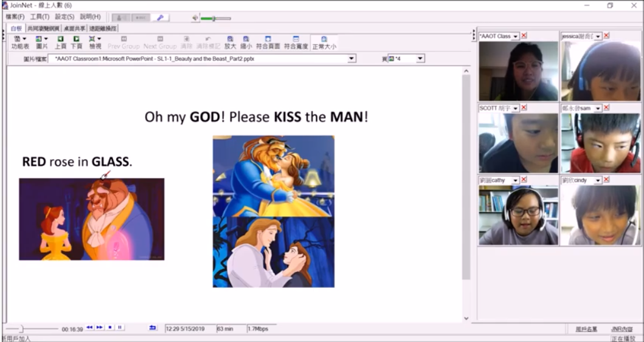Open the 用戶名單 user list link

[x=586, y=329]
